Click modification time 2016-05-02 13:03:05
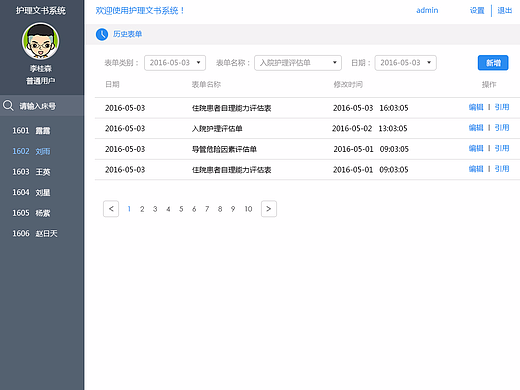Viewport: 520px width, 390px height. coord(370,129)
